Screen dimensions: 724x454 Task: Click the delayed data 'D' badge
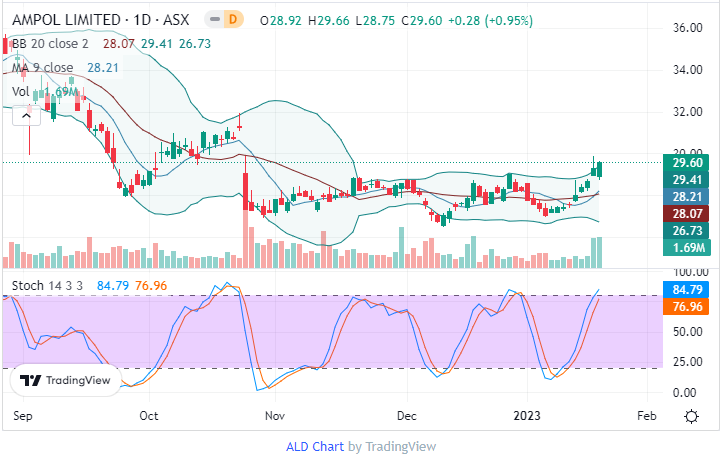click(x=234, y=20)
